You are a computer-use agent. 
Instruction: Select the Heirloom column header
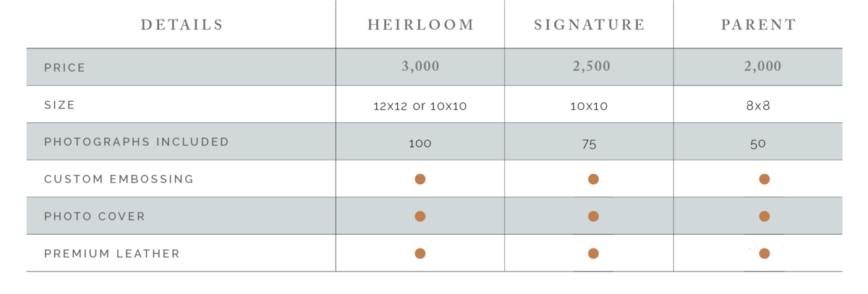pos(421,25)
